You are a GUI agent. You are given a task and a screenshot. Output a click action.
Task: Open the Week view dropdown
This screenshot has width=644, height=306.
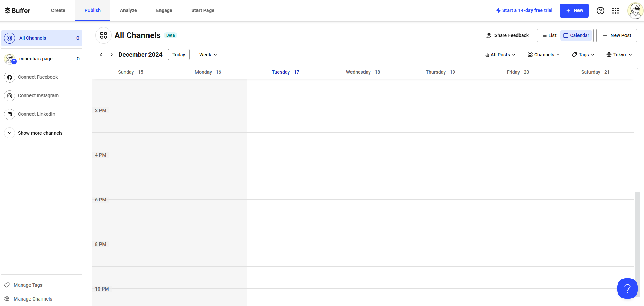pos(208,55)
